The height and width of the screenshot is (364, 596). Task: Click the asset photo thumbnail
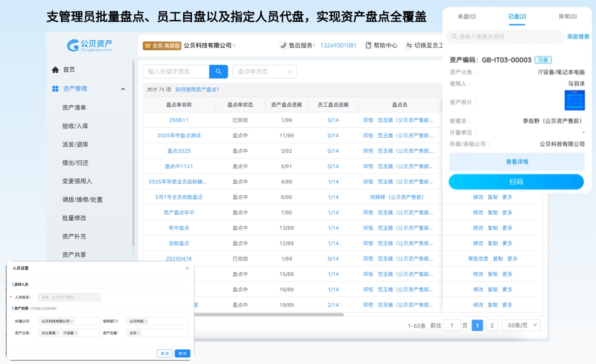574,100
